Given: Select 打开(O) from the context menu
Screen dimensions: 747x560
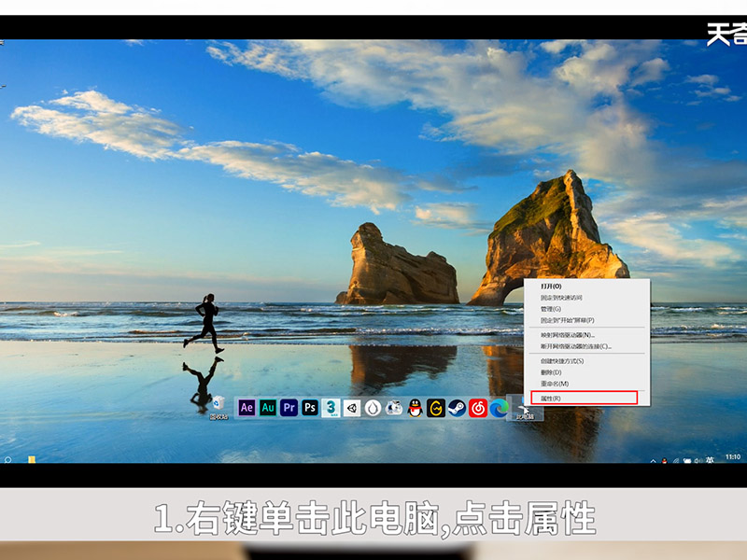Looking at the screenshot, I should [551, 287].
